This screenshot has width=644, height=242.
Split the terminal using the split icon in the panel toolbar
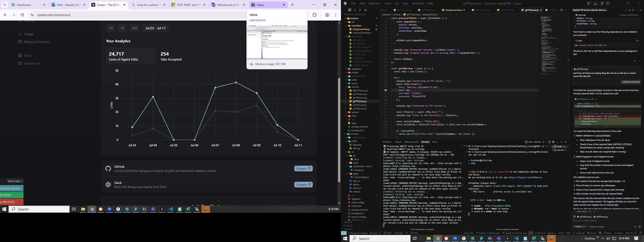pos(550,142)
